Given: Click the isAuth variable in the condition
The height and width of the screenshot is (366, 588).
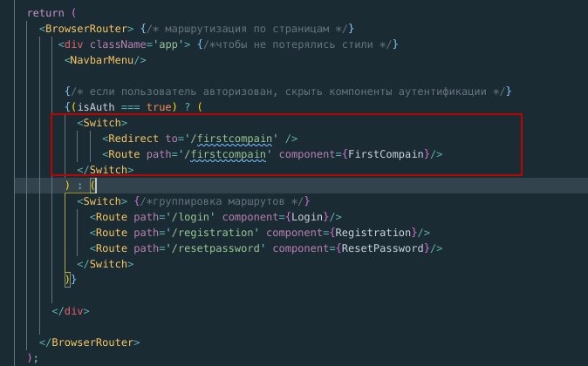Looking at the screenshot, I should tap(96, 107).
